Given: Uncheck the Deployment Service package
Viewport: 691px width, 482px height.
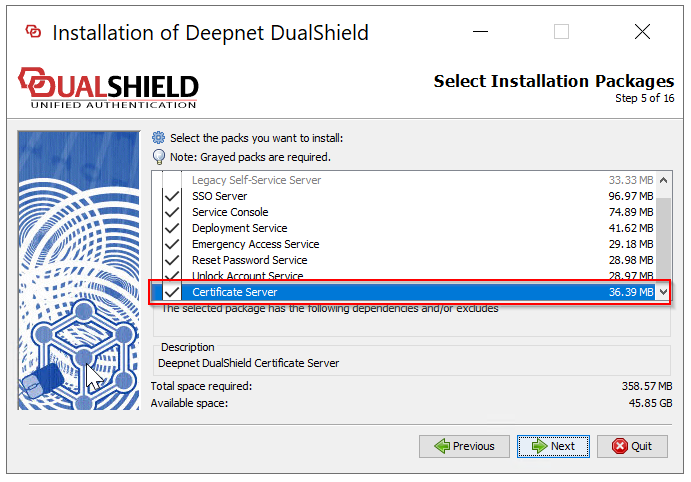Looking at the screenshot, I should click(x=172, y=229).
